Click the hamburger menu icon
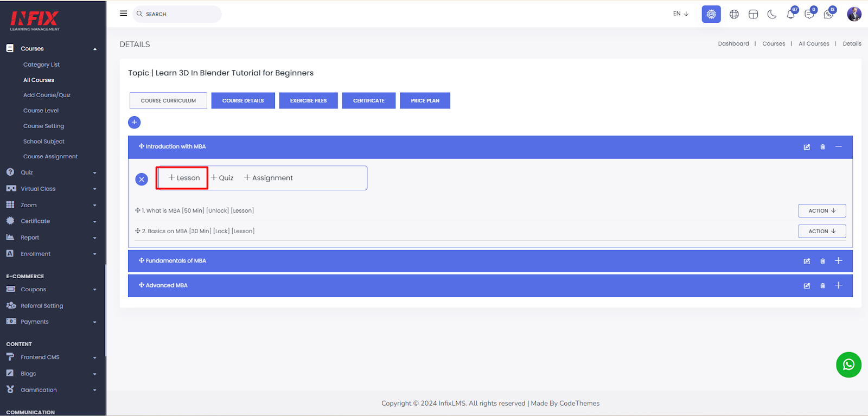 pos(123,14)
